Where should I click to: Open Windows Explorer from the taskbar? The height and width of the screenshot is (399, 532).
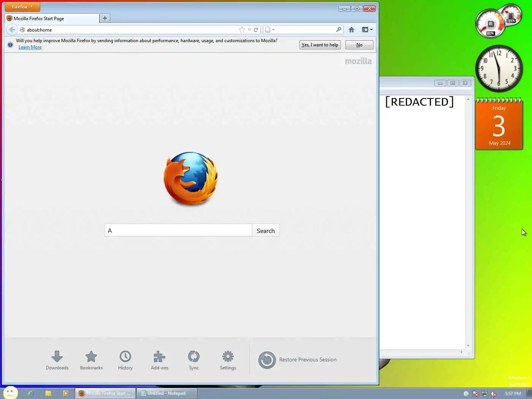(48, 393)
